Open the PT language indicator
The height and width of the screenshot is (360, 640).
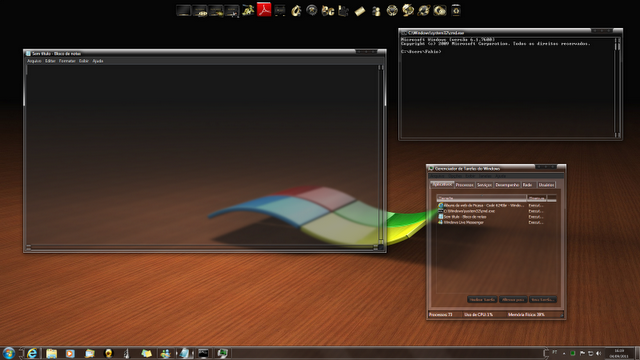click(x=555, y=352)
